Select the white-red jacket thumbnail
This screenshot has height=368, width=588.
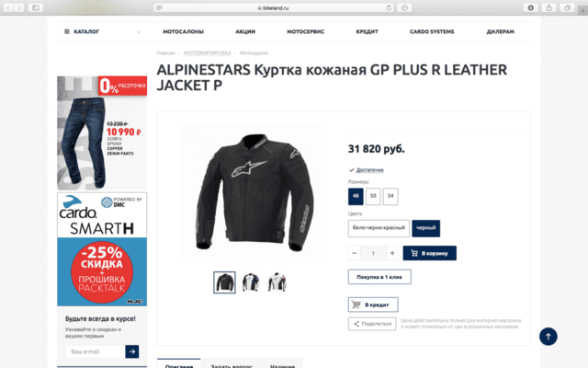(277, 282)
